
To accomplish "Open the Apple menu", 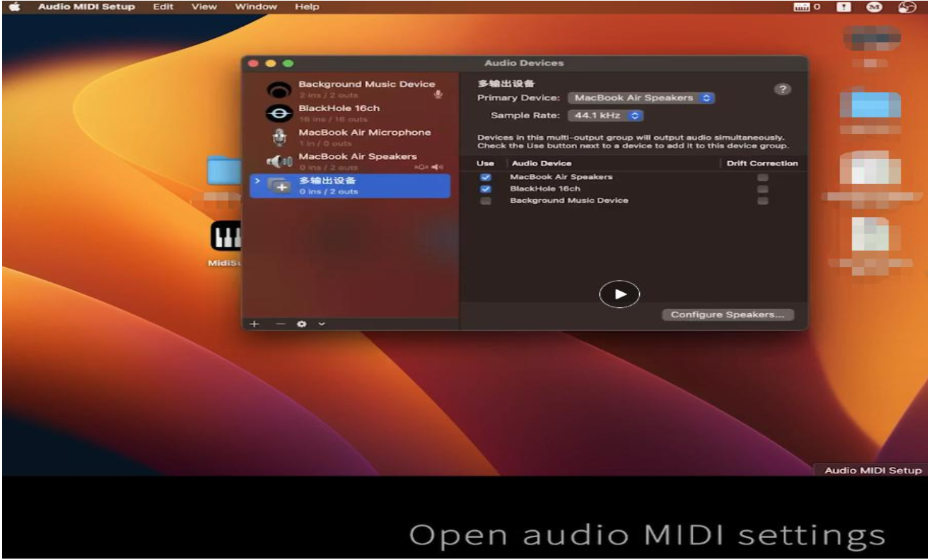I will [14, 6].
